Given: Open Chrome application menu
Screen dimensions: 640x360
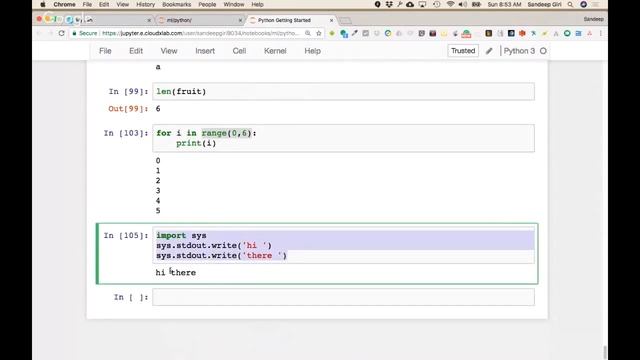Looking at the screenshot, I should pyautogui.click(x=64, y=4).
